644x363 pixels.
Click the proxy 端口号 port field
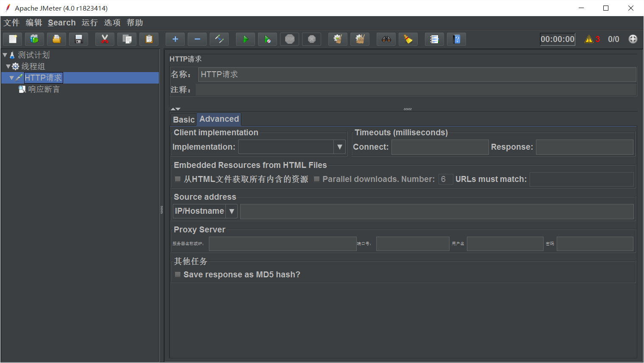pos(413,244)
